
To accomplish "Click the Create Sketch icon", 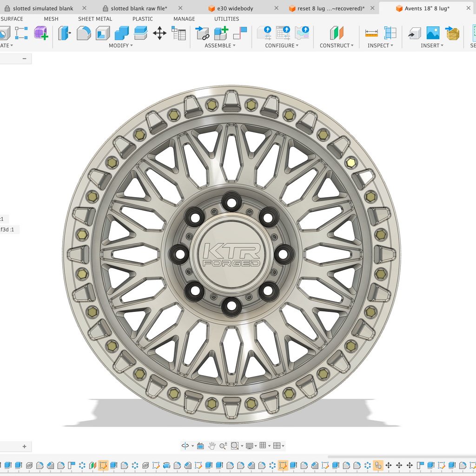I will (x=21, y=33).
